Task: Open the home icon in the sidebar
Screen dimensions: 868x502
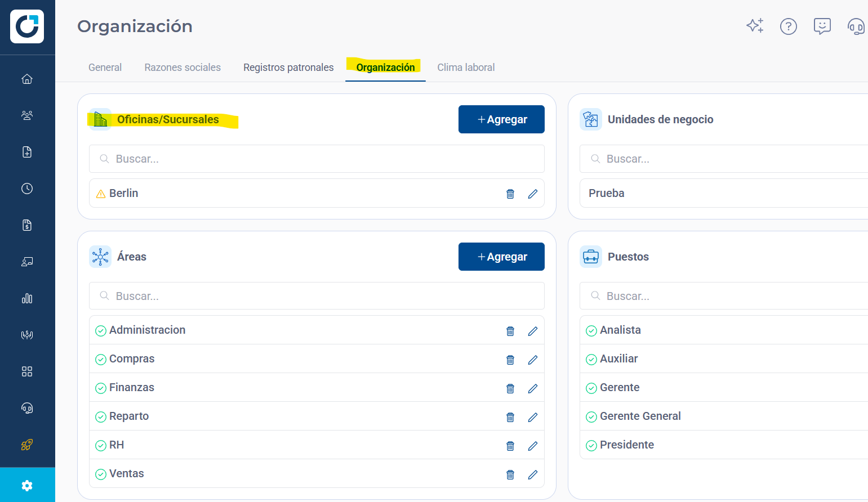Action: 27,79
